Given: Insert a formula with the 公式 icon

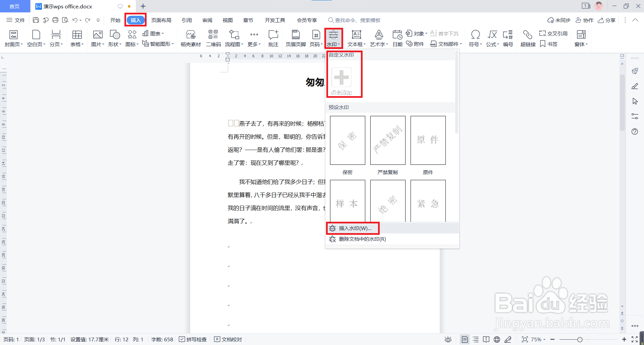Looking at the screenshot, I should pos(492,38).
